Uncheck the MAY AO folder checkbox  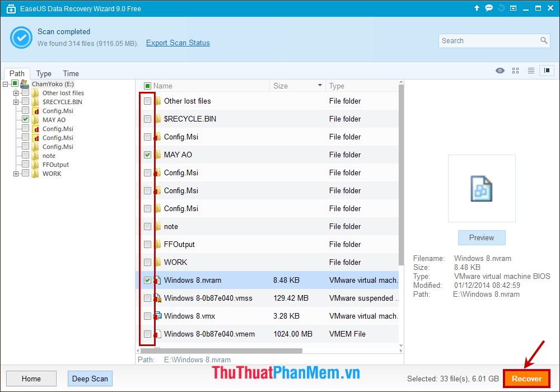click(x=147, y=155)
